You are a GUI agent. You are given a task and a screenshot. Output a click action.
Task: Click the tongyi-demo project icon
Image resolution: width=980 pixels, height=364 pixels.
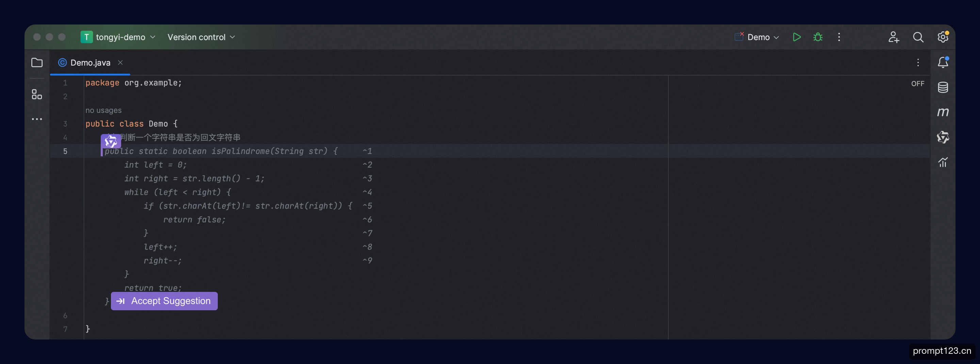(x=86, y=37)
